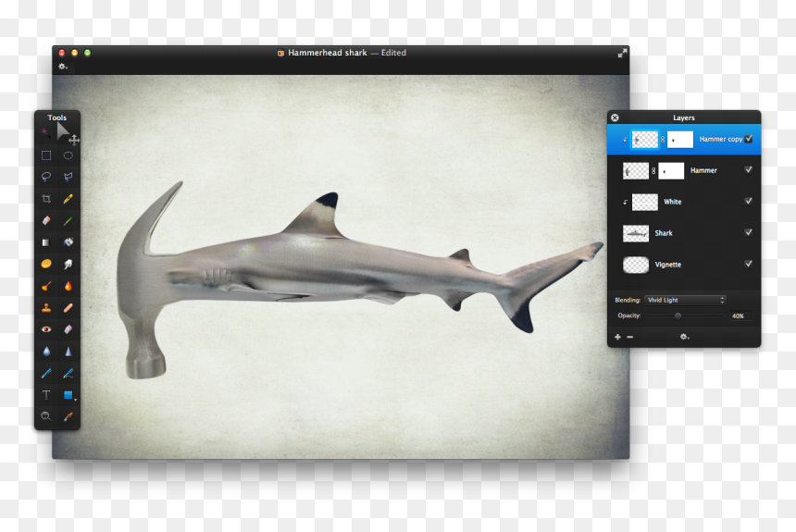796x532 pixels.
Task: Pick the Lasso tool
Action: (x=46, y=177)
